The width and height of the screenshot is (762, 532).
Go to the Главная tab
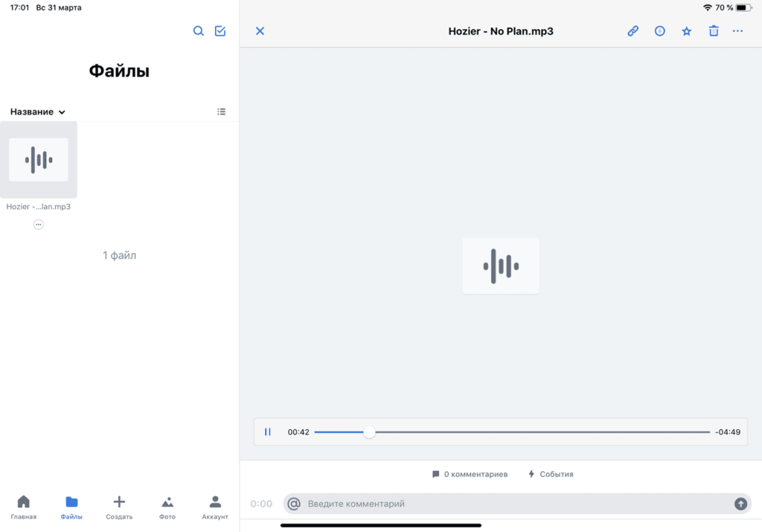coord(24,507)
